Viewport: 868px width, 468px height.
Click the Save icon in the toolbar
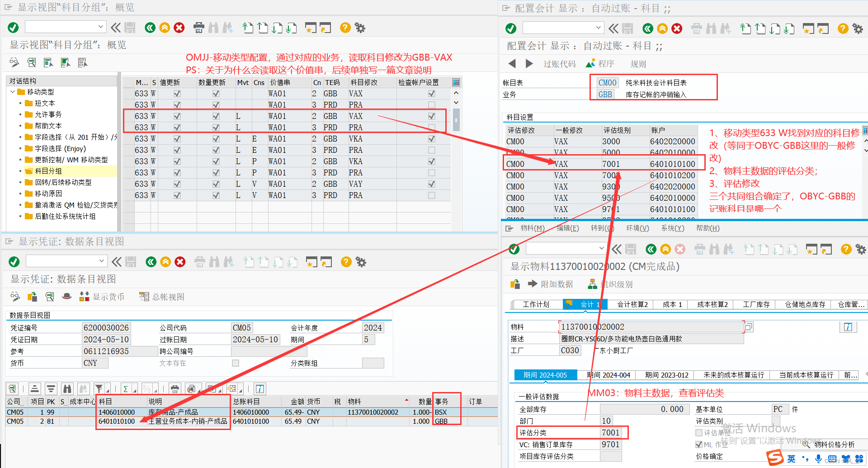pos(130,27)
